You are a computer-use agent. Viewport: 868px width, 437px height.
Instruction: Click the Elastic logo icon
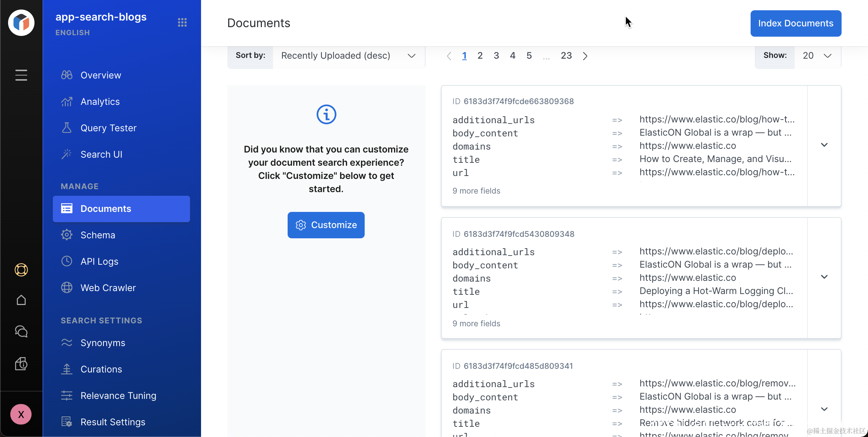tap(21, 23)
